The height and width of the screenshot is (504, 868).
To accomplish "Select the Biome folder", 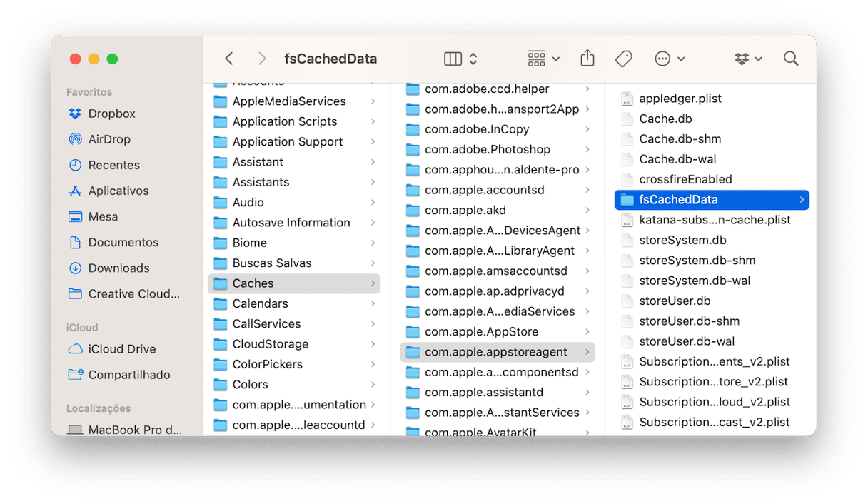I will (x=294, y=243).
